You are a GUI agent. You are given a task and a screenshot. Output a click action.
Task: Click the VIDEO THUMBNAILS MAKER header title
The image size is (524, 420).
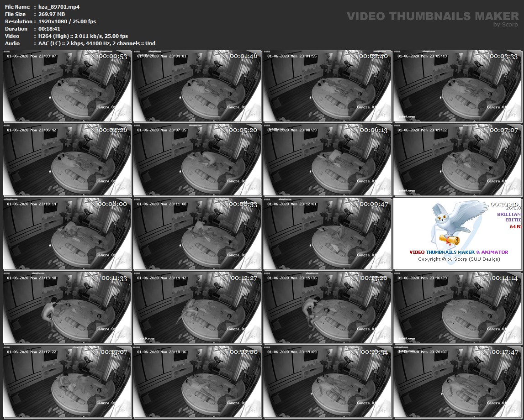[433, 16]
